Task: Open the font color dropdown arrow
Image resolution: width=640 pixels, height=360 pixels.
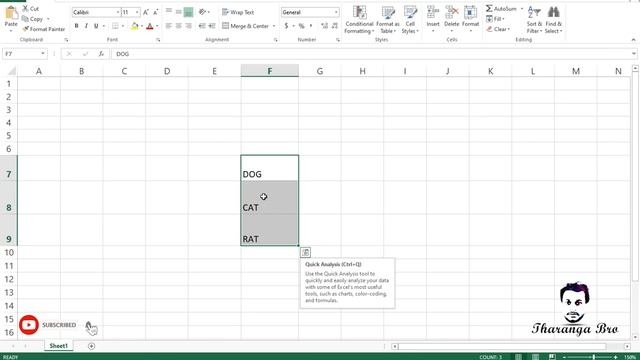Action: click(157, 26)
